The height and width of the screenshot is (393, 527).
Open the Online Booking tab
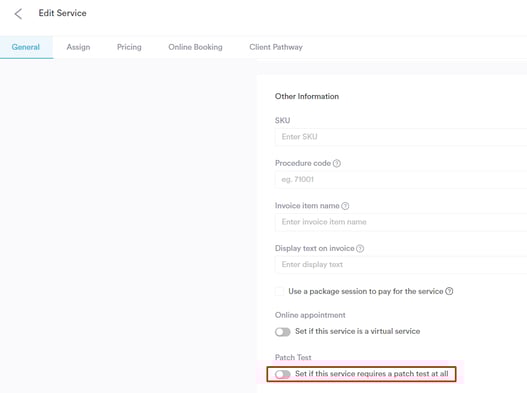[x=195, y=47]
